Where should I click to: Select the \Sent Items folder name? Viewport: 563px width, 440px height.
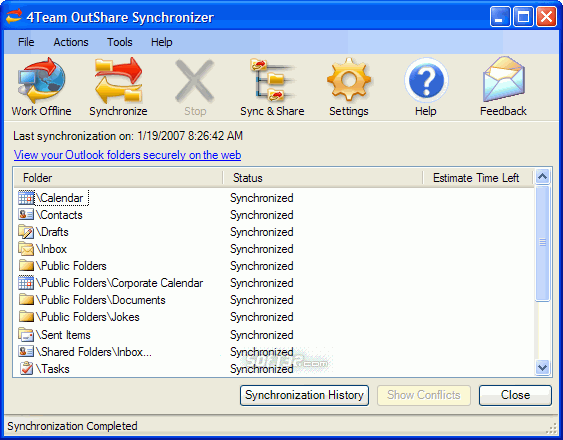[x=63, y=334]
